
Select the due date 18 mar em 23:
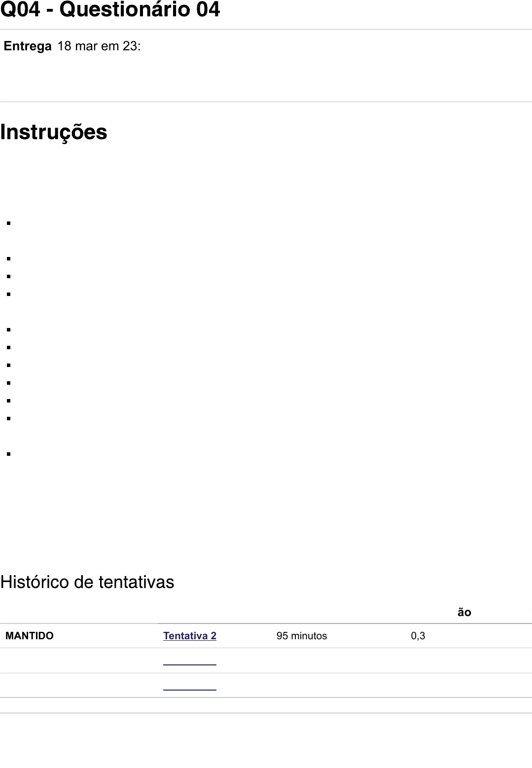pos(99,46)
